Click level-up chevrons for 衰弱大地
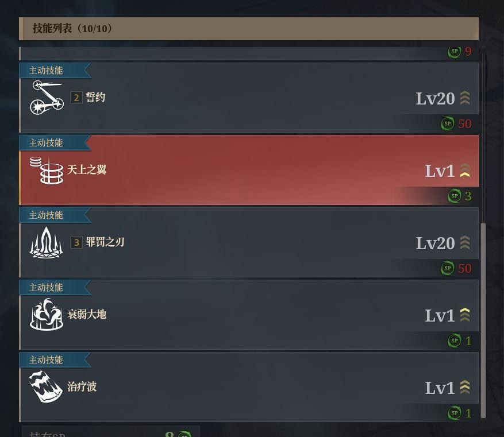This screenshot has height=437, width=504. click(465, 315)
